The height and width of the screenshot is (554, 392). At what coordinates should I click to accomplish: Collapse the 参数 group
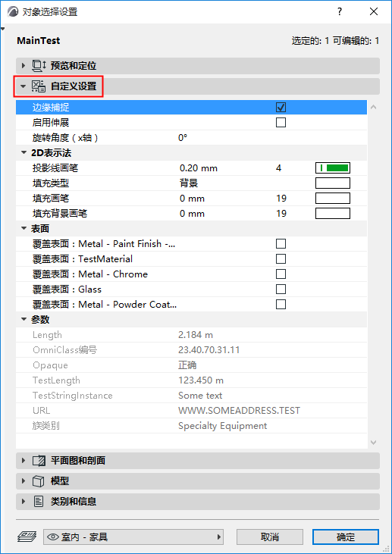24,319
